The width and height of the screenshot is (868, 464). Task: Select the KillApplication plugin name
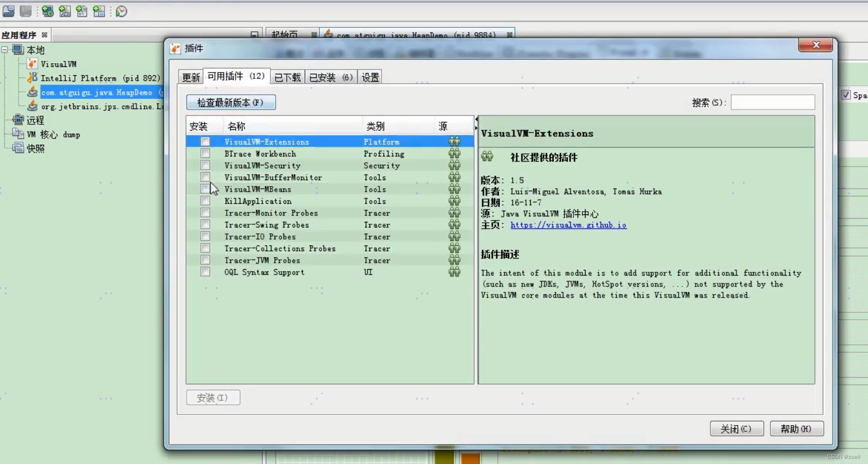coord(258,201)
